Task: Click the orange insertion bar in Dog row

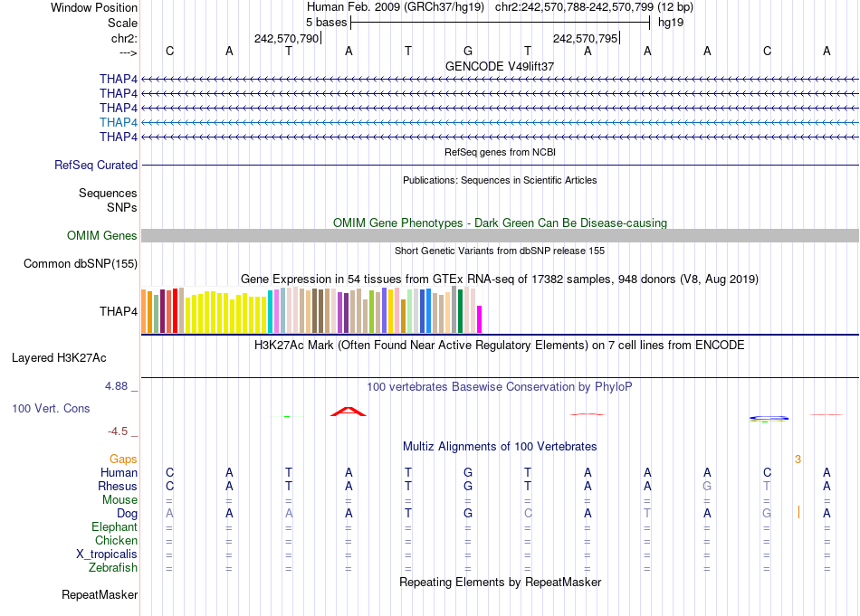Action: pos(798,512)
